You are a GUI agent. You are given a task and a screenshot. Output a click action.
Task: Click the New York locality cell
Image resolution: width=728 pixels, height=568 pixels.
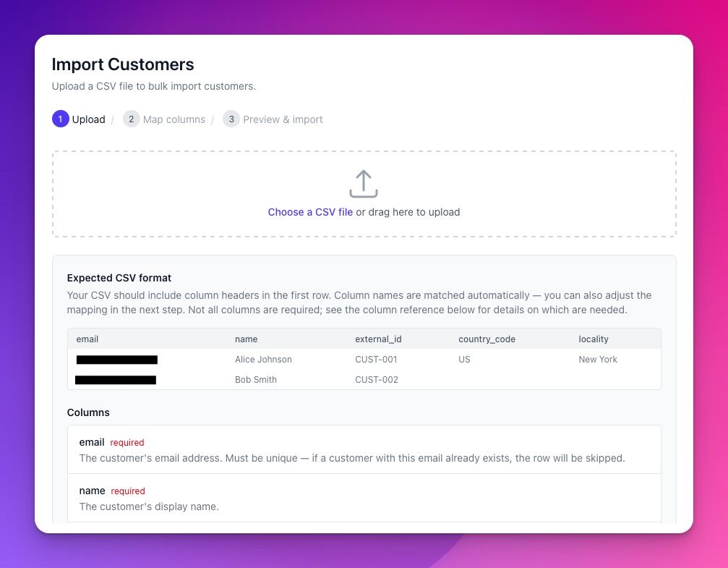[598, 360]
